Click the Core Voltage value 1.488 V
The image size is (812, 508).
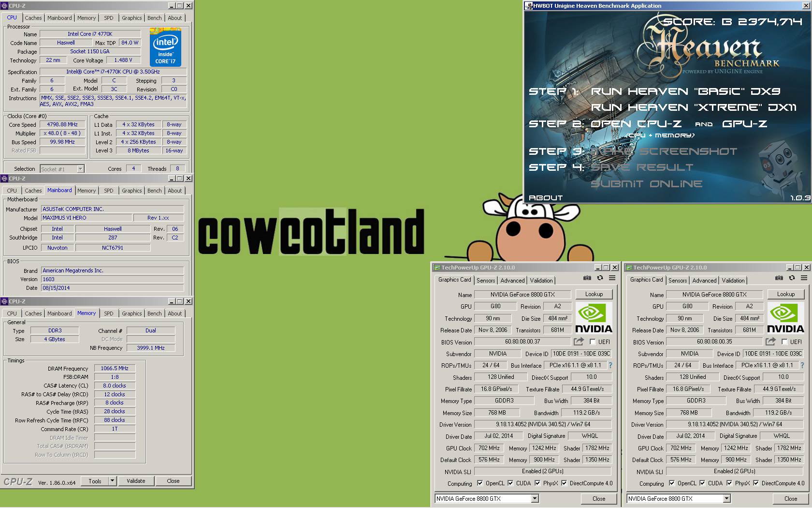[123, 60]
